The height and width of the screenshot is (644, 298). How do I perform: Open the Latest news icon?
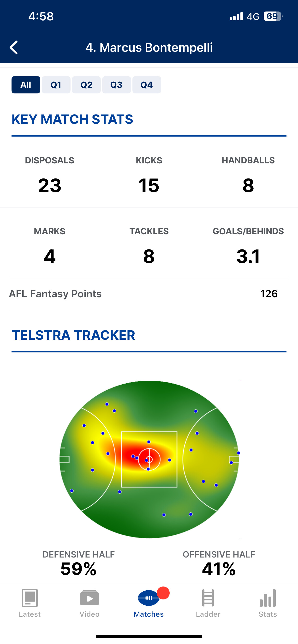[30, 598]
